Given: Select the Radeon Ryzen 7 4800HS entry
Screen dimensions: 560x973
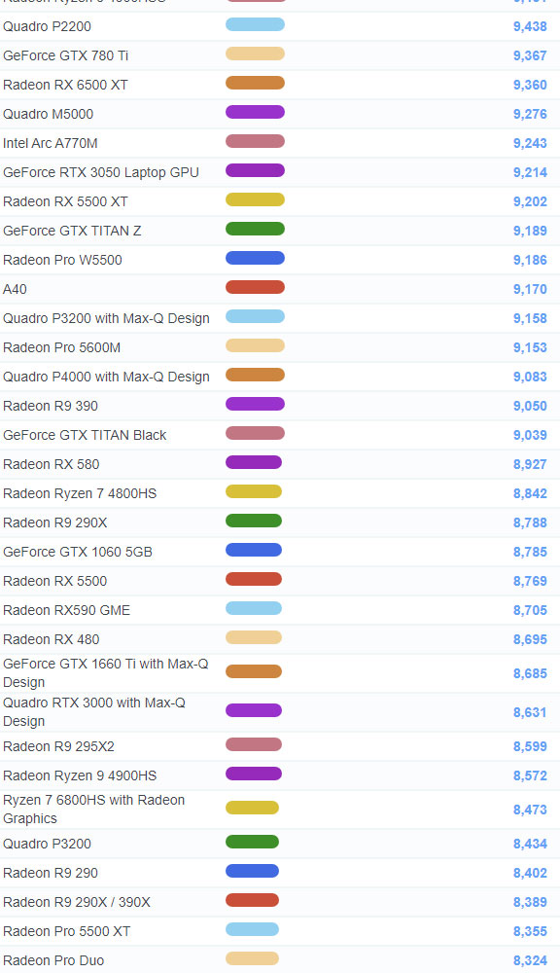Looking at the screenshot, I should tap(80, 493).
